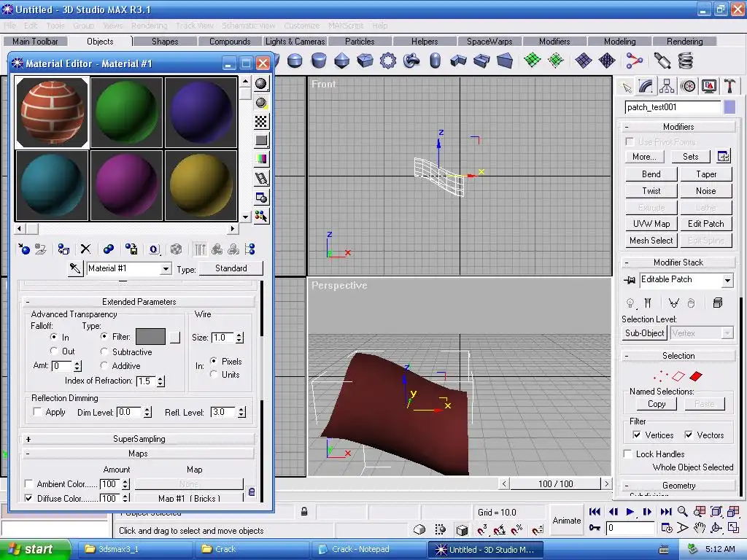Go to end frame
This screenshot has width=747, height=560.
(x=665, y=511)
